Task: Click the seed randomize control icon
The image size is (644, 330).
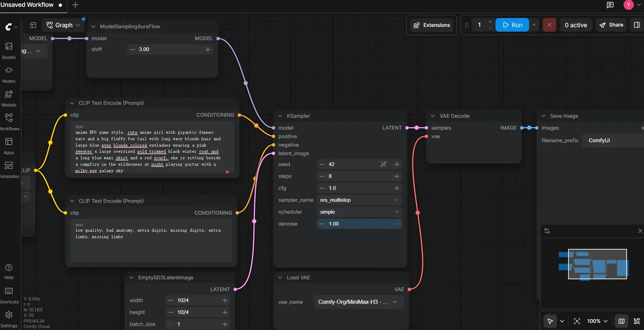Action: [383, 164]
